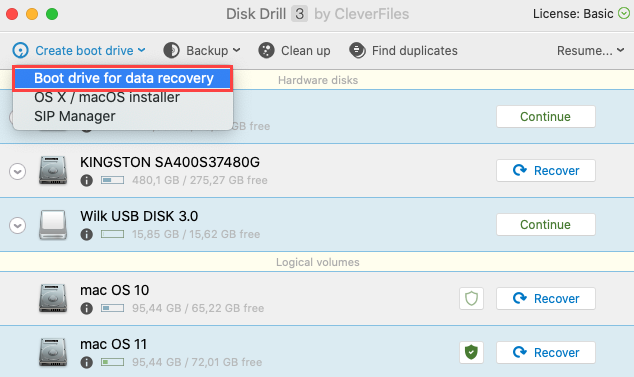The height and width of the screenshot is (377, 634).
Task: Click the yellow minimize window button
Action: [32, 14]
